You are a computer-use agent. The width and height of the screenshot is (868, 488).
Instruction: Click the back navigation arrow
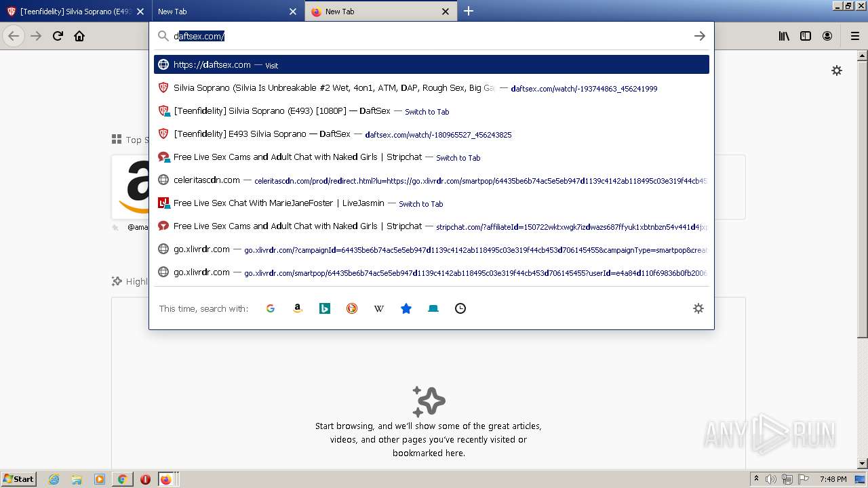click(x=14, y=36)
